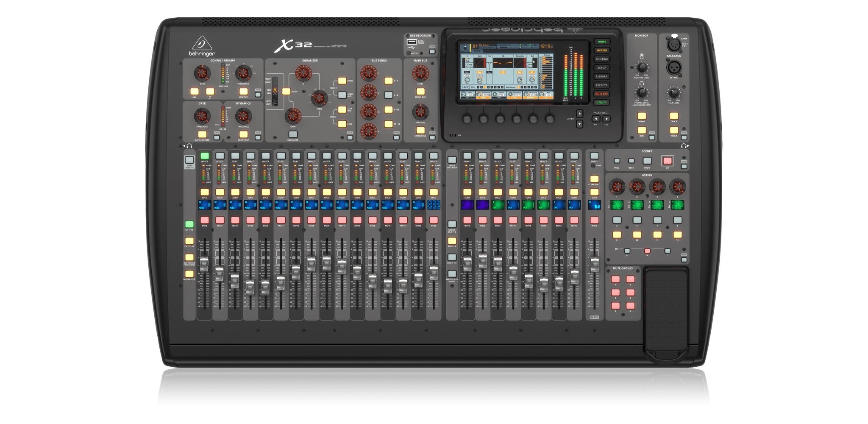Toggle the 48V phantom power button
Screen dimensions: 868x424
tap(195, 92)
